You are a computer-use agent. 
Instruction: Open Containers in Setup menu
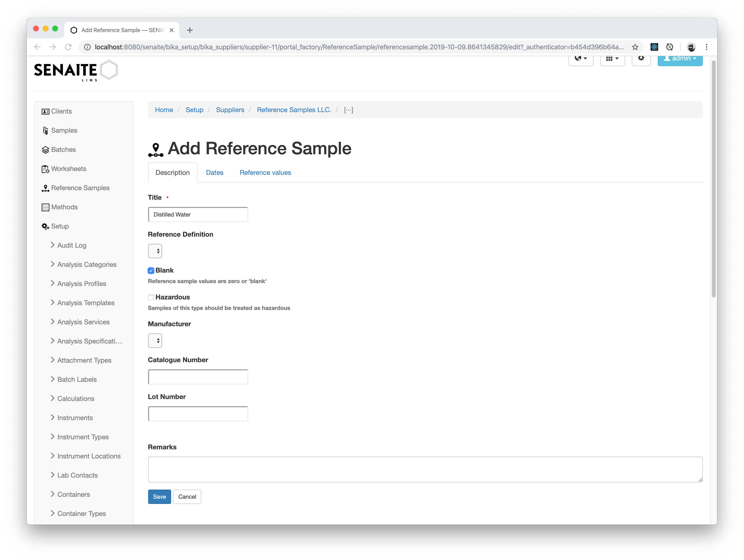pos(74,494)
